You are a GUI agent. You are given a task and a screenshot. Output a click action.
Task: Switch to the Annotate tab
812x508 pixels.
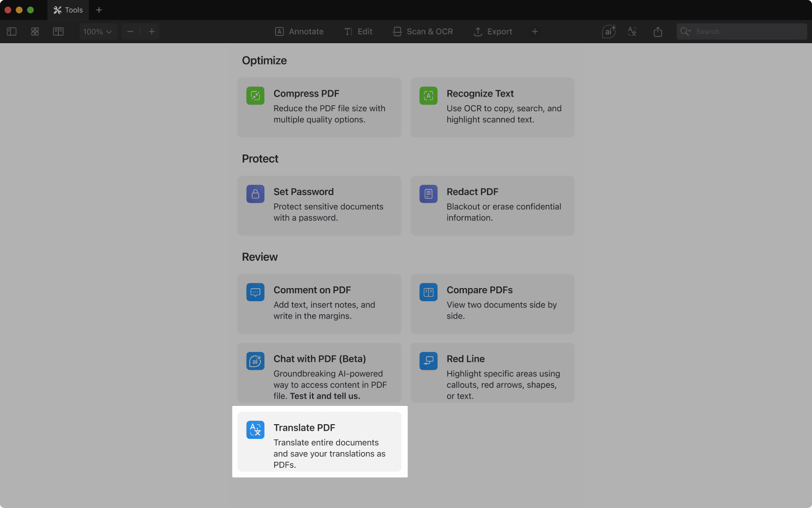pos(299,31)
